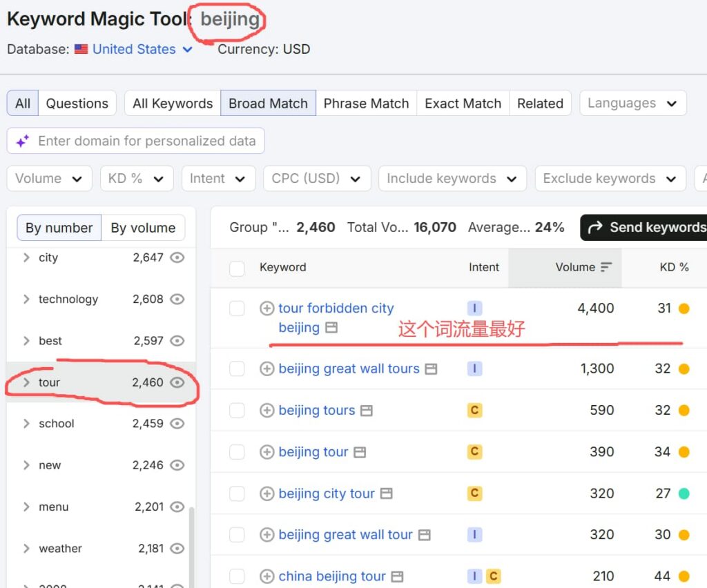This screenshot has width=707, height=588.
Task: Expand the Intent filter dropdown
Action: tap(219, 179)
